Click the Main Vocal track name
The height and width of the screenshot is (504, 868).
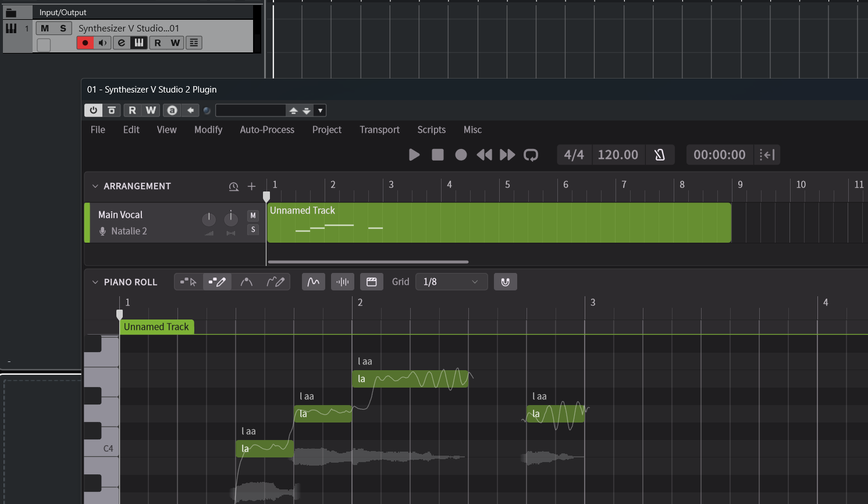click(x=120, y=215)
